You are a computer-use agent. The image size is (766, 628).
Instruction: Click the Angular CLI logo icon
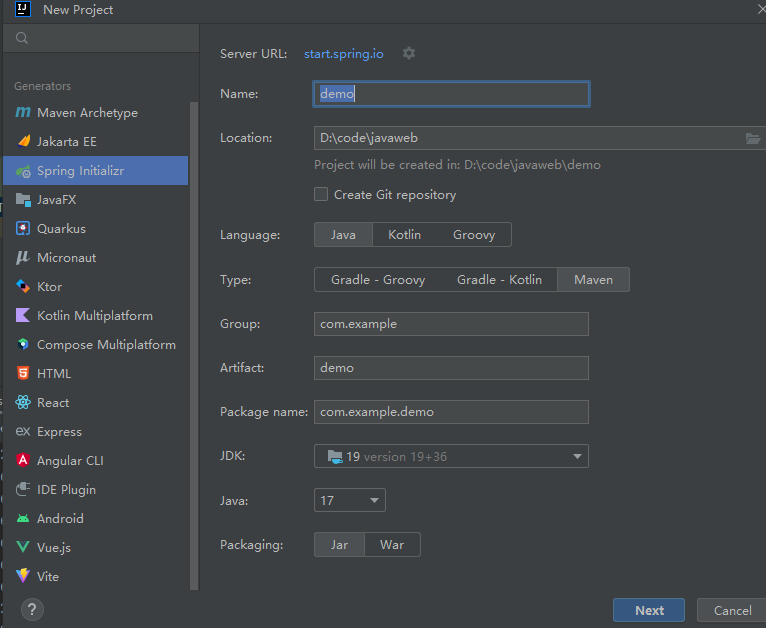tap(23, 461)
